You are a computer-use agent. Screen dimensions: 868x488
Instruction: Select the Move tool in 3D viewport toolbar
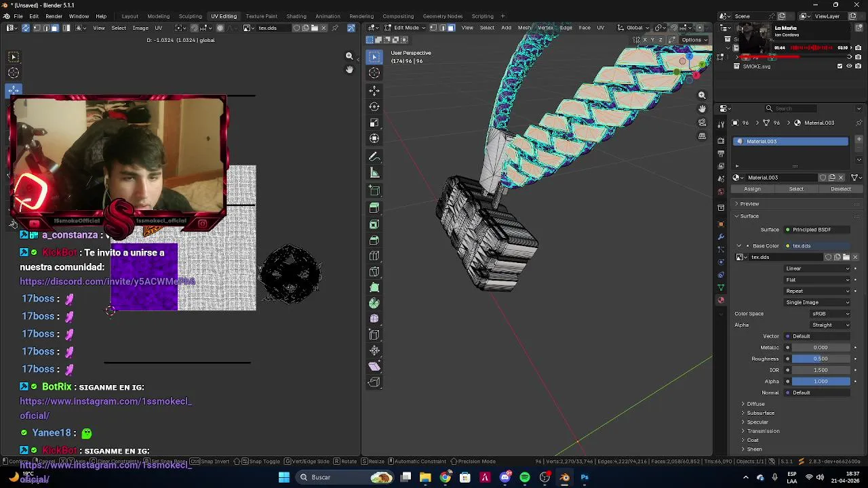click(x=374, y=90)
